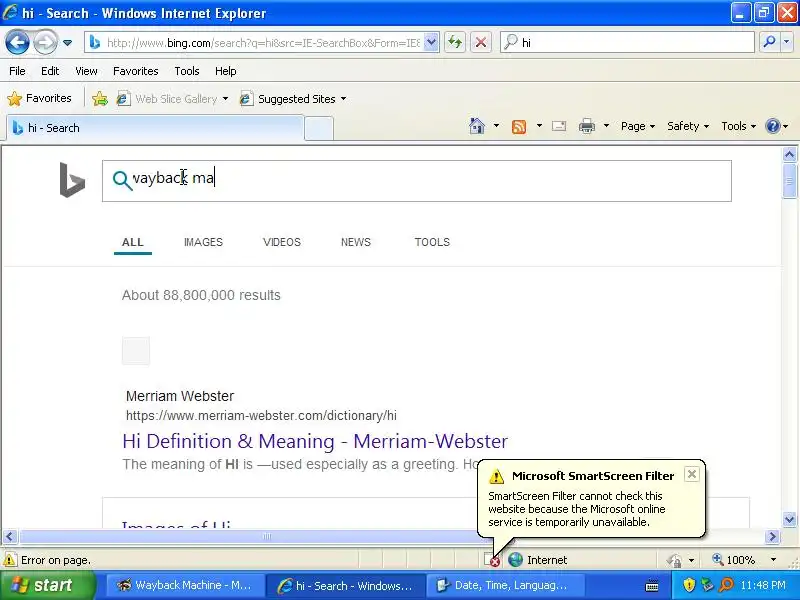Viewport: 800px width, 600px height.
Task: Select the ALL results tab
Action: [133, 242]
